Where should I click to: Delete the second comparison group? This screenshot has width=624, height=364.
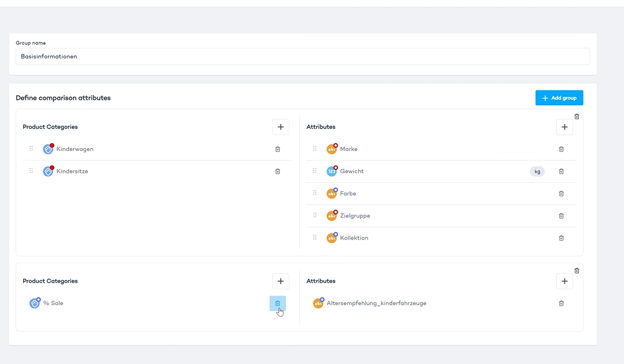577,270
